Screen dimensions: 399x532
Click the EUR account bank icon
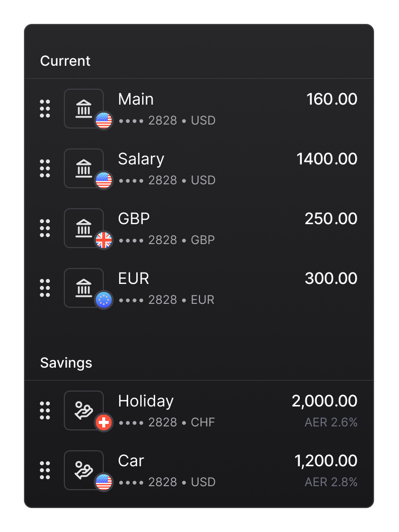(84, 288)
